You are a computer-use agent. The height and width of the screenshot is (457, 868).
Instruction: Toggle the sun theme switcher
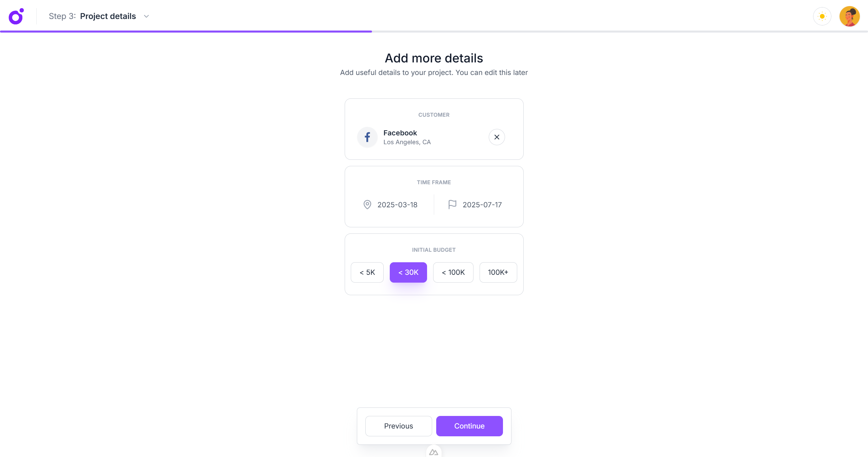point(822,16)
